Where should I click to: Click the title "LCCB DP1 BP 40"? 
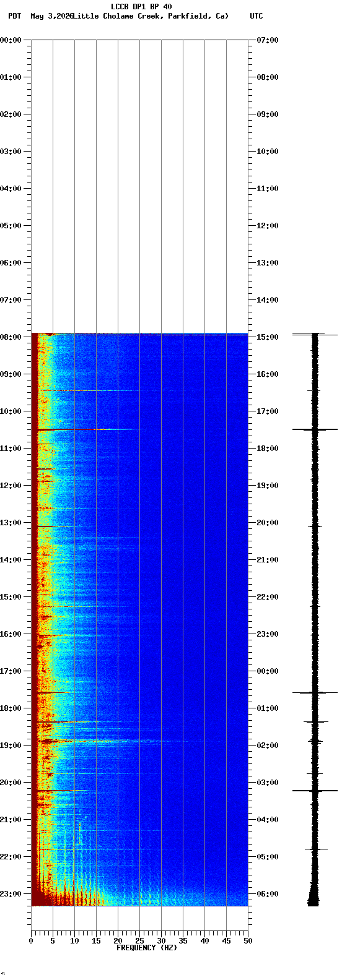pyautogui.click(x=141, y=7)
